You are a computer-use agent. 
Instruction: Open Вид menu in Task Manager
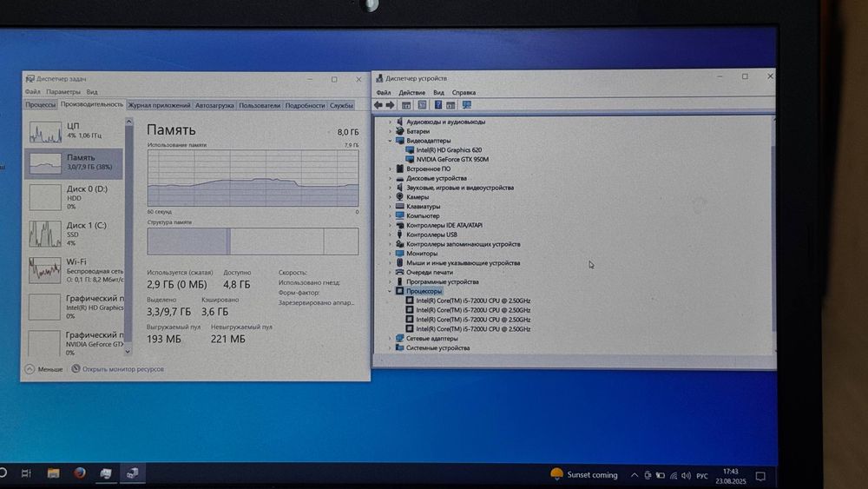click(x=92, y=92)
